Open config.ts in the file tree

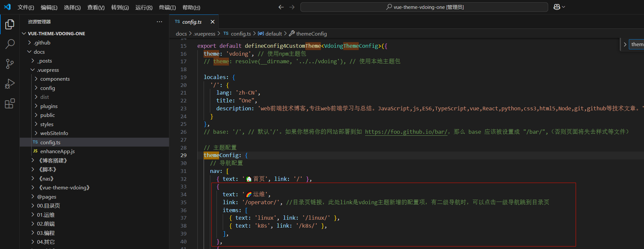coord(94,142)
